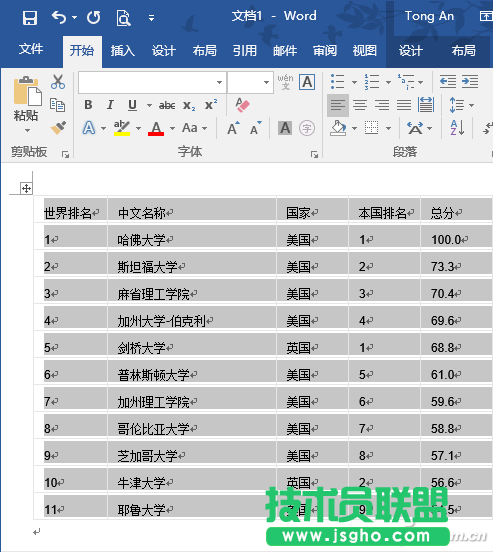Decrease paragraph indent
The height and width of the screenshot is (552, 493).
(448, 82)
